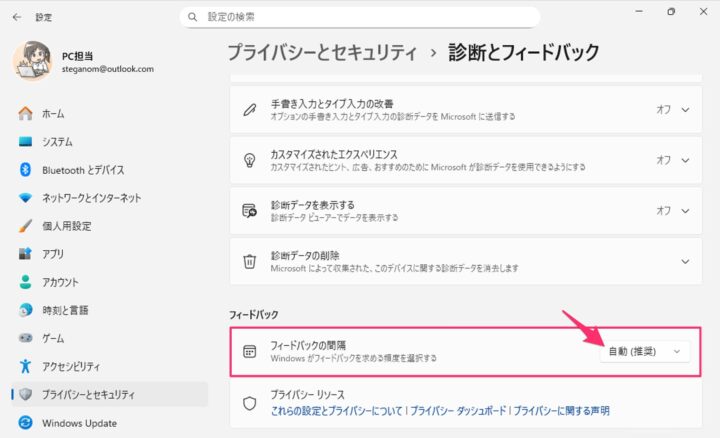The height and width of the screenshot is (438, 720).
Task: Click プライバシーに関する声明 link
Action: 562,410
